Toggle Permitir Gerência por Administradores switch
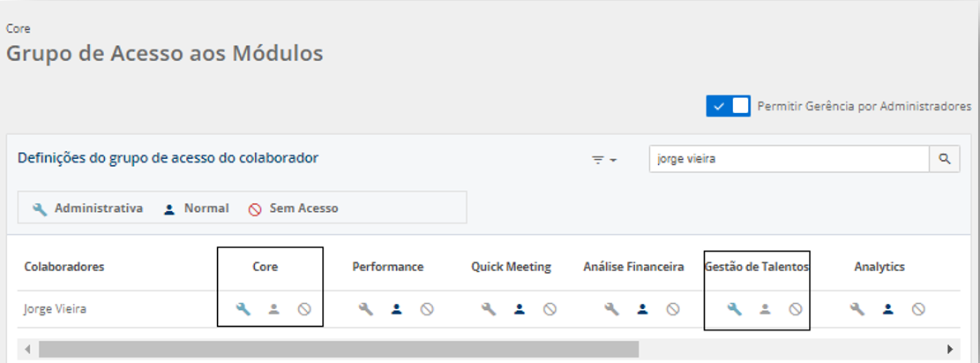Screen dimensions: 980x363 728,106
